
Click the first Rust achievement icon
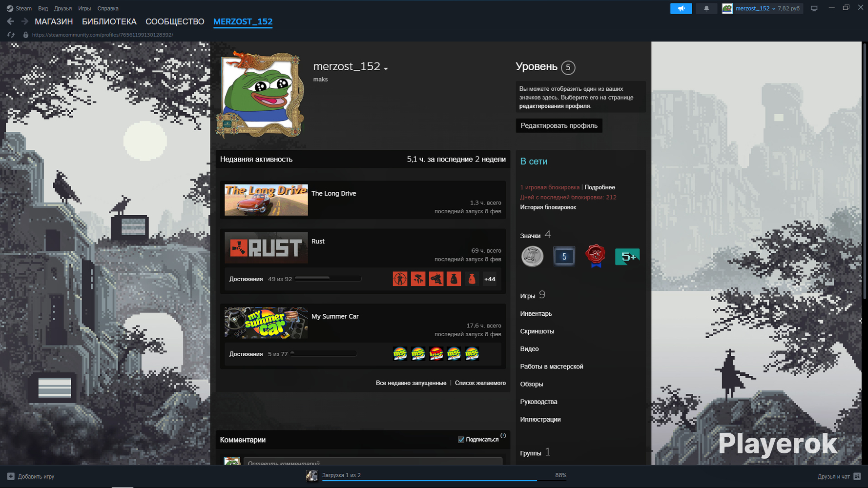(400, 279)
